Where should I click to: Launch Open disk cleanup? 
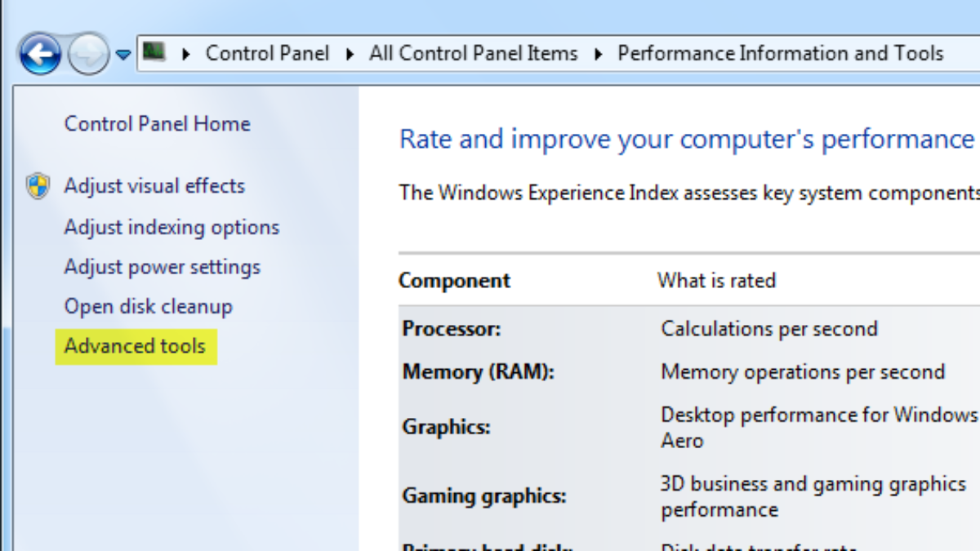[148, 307]
